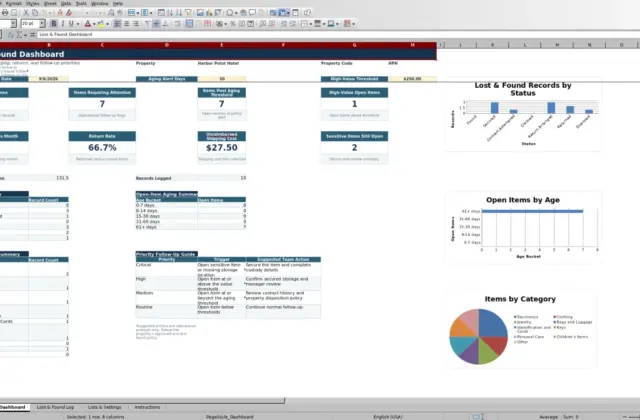Screen dimensions: 640x420
Task: Switch to Lost & Found Log sheet tab
Action: point(56,407)
